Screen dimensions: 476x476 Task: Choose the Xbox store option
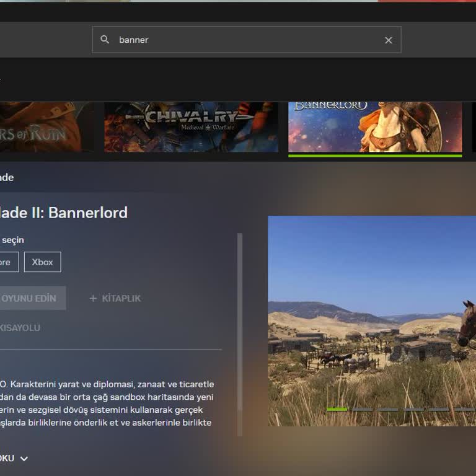[43, 262]
